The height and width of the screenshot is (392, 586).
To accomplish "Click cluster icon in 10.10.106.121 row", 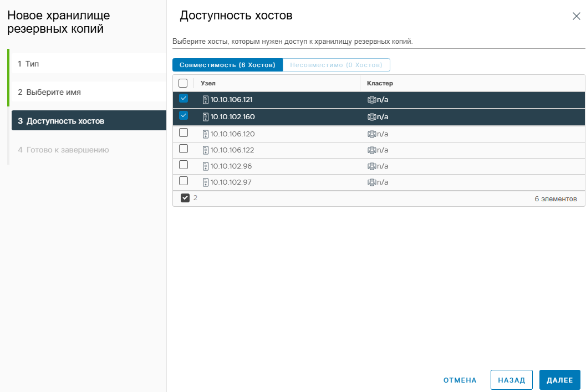I will tap(371, 100).
